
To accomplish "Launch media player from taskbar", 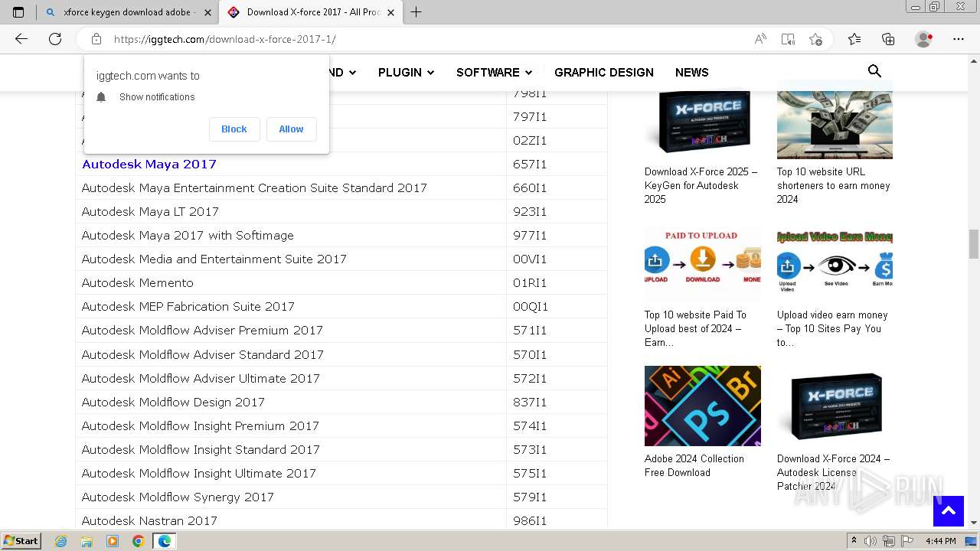I will tap(113, 541).
